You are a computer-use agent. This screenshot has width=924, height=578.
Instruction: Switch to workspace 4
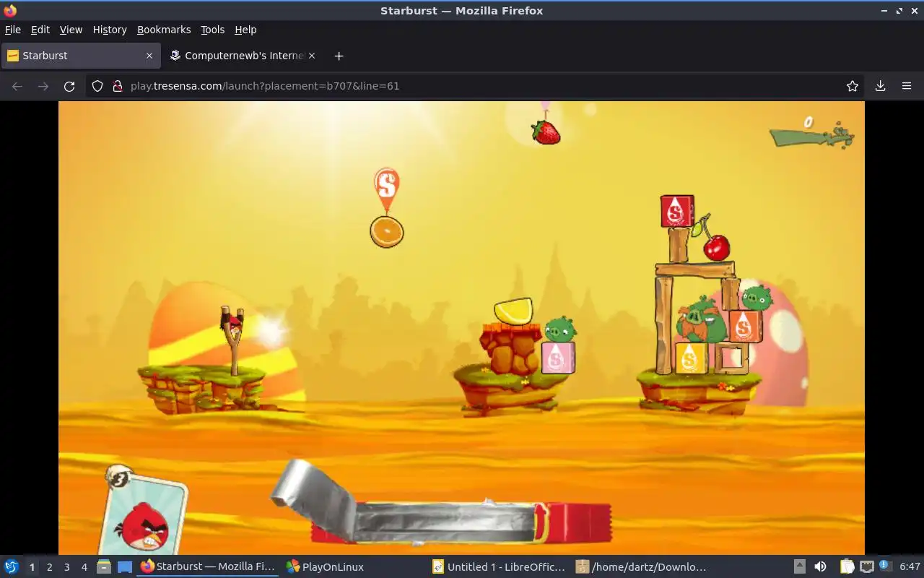point(84,567)
